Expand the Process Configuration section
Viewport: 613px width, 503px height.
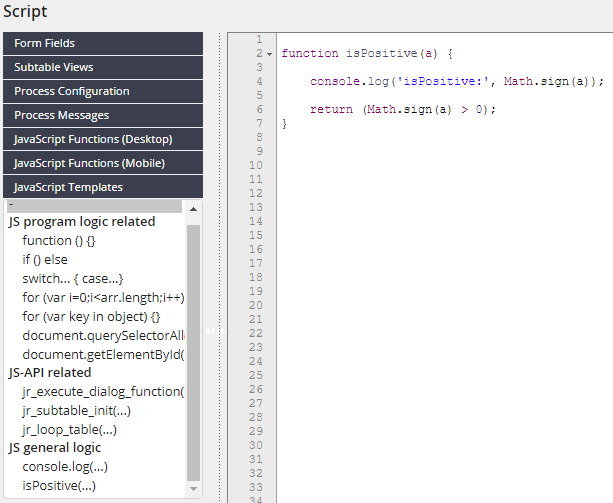click(103, 91)
